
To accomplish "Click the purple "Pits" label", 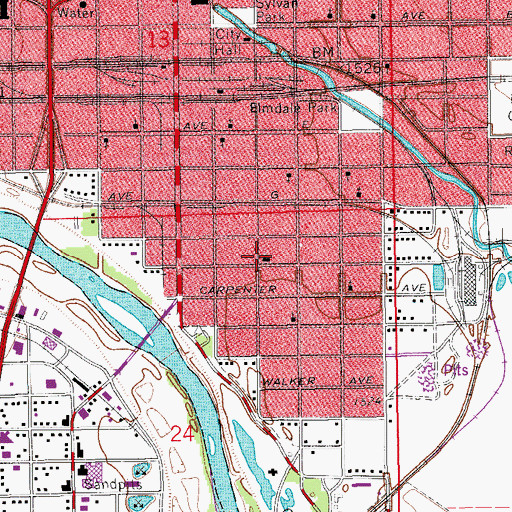I will coord(456,370).
